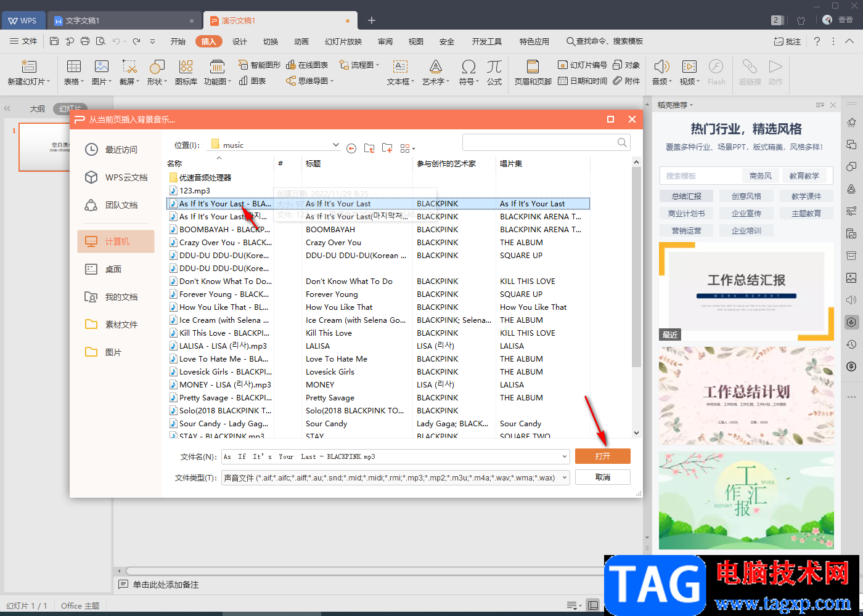Click the undo arrow icon
The width and height of the screenshot is (863, 616).
tap(116, 41)
